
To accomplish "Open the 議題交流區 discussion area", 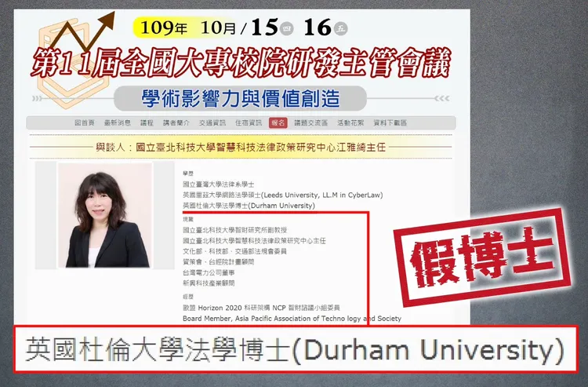I will point(310,123).
